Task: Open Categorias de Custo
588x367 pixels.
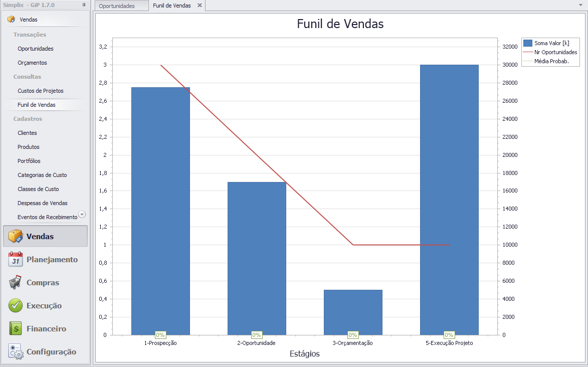Action: coord(42,175)
